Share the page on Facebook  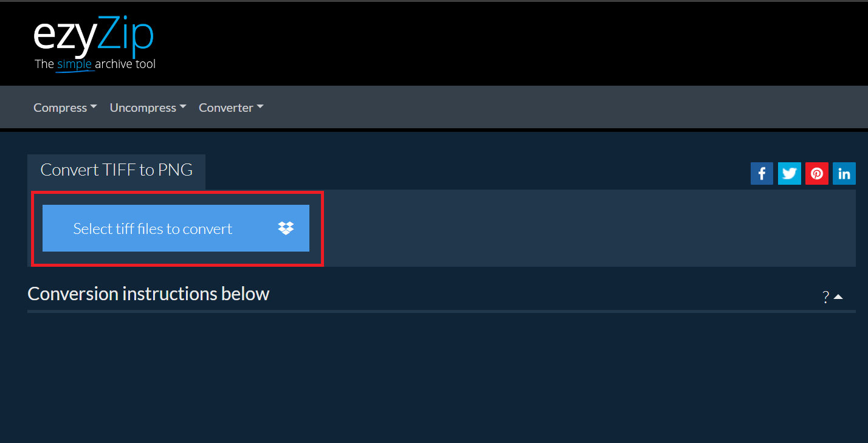coord(762,174)
